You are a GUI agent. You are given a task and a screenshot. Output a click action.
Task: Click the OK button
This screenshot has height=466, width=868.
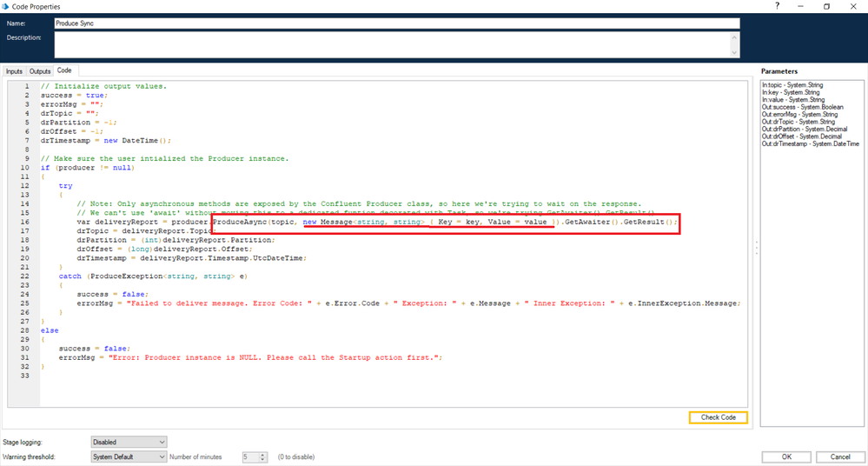[x=786, y=456]
